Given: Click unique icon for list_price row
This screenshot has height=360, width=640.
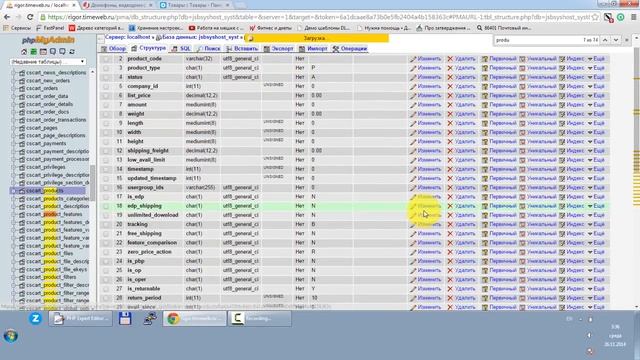Looking at the screenshot, I should [522, 96].
